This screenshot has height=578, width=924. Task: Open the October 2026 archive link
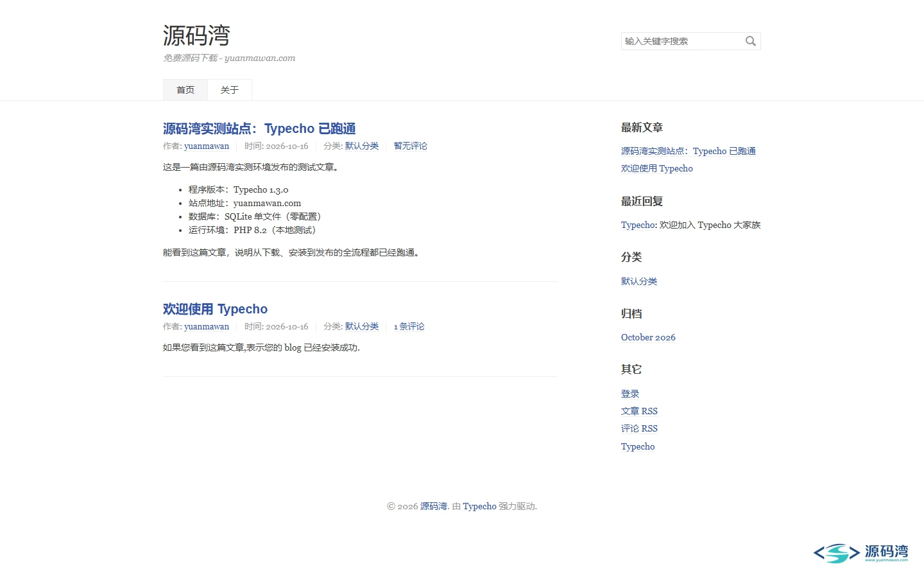click(648, 337)
